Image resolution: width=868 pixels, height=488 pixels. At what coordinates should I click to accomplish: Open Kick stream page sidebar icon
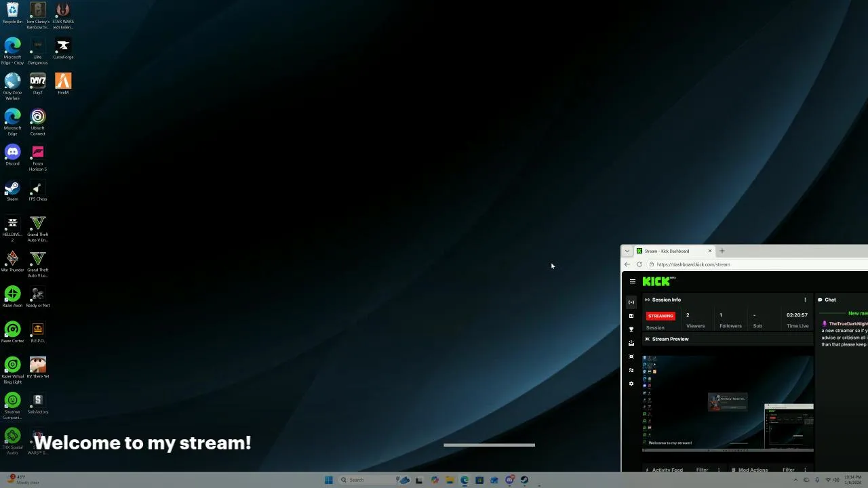point(631,302)
